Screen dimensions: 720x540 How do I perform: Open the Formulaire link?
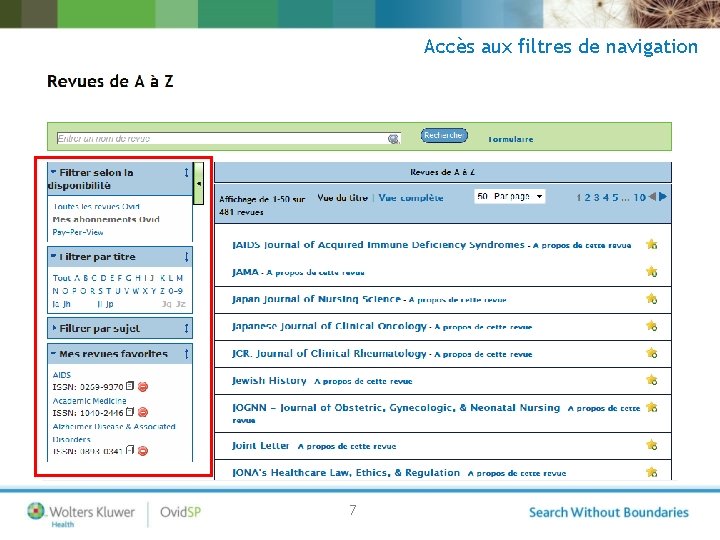click(511, 139)
